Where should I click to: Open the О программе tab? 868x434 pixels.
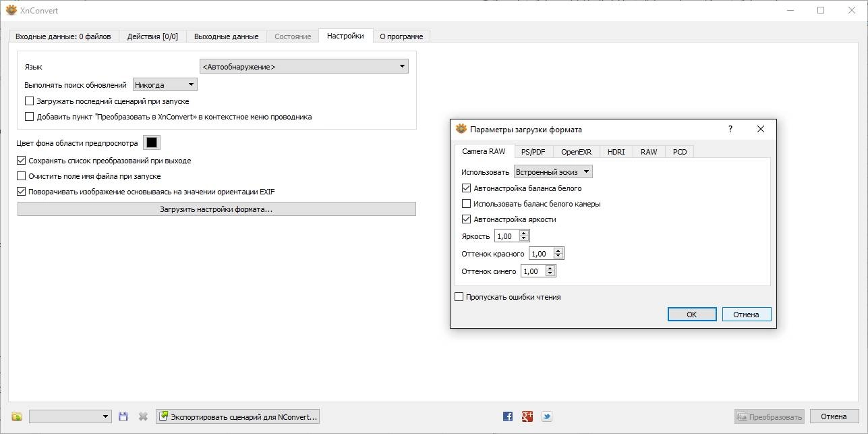coord(401,36)
